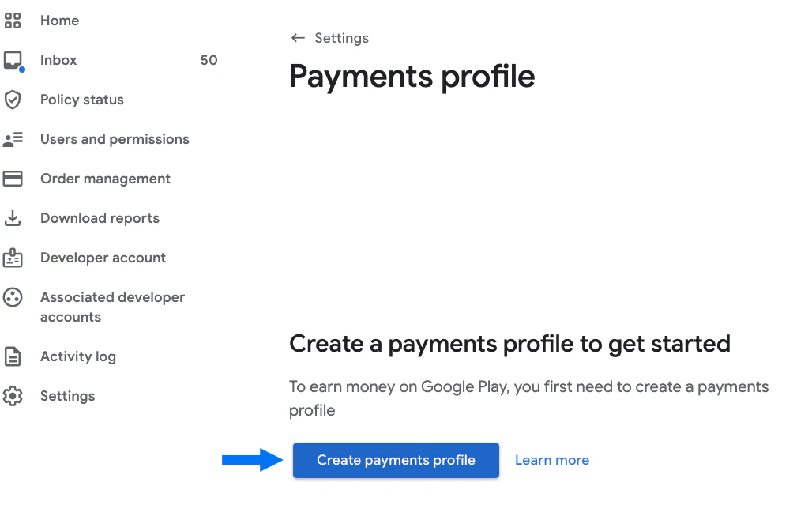Click the Download reports arrow icon
Image resolution: width=812 pixels, height=505 pixels.
click(x=13, y=218)
